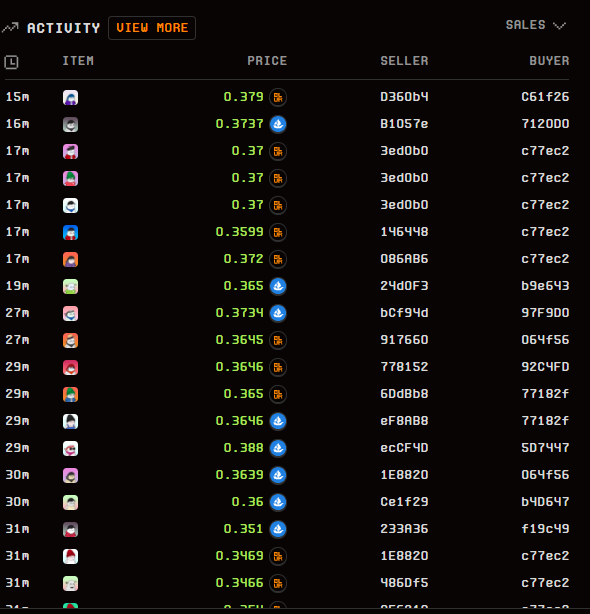Screen dimensions: 590x614
Task: Open NFT thumbnail in the 0.379 row
Action: [70, 97]
